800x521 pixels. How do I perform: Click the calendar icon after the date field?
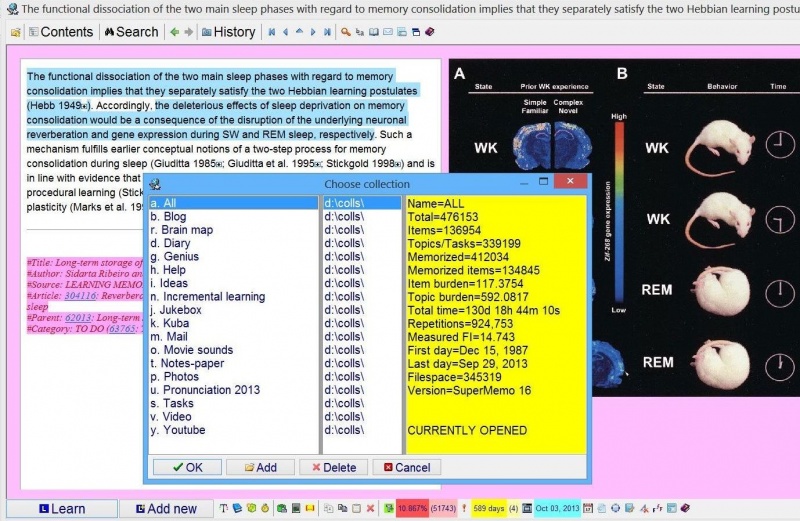click(x=588, y=509)
